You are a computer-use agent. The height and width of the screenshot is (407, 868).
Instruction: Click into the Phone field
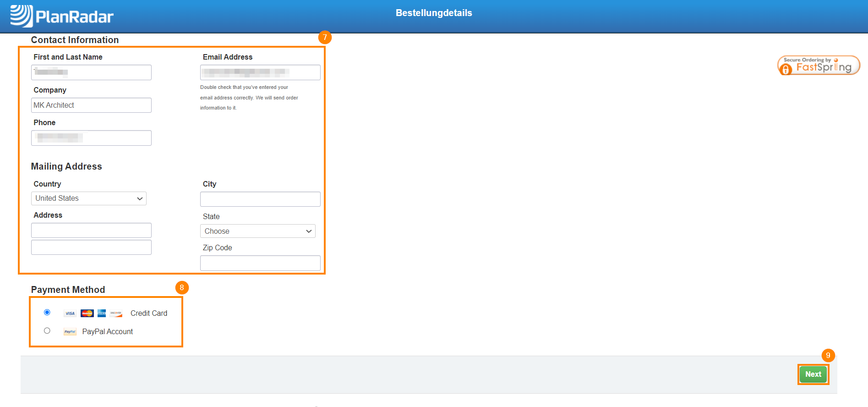(91, 138)
